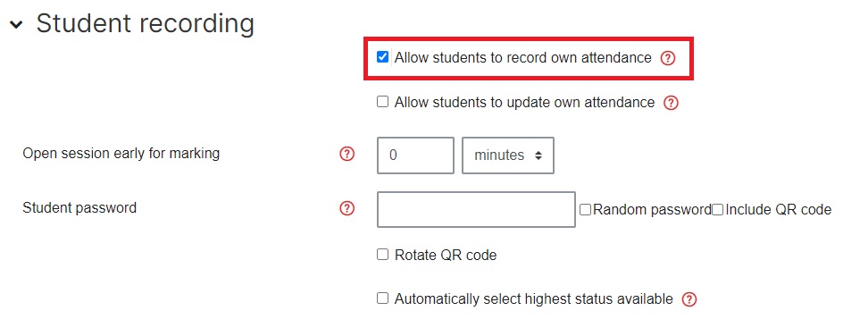Open help for updating own attendance

coord(671,103)
